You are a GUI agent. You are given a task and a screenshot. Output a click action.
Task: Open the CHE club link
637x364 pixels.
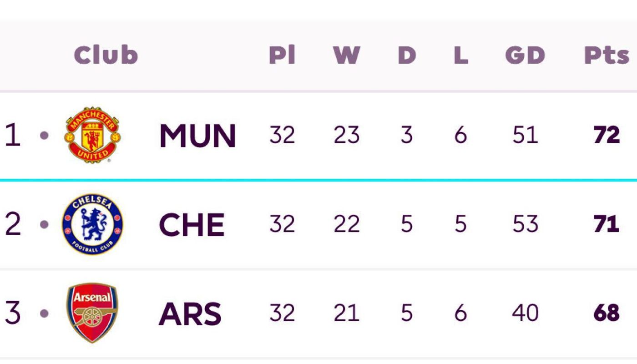192,225
